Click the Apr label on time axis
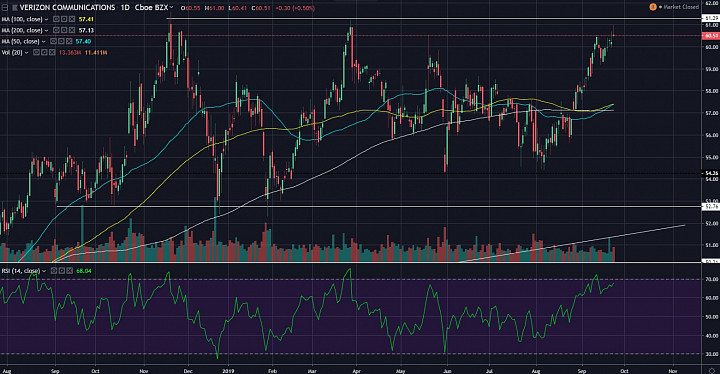This screenshot has height=374, width=720. [x=356, y=370]
